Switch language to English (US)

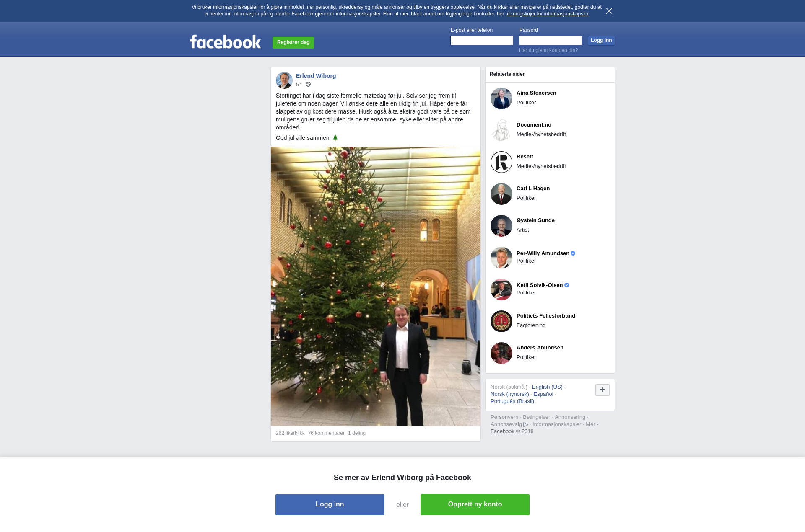(547, 387)
